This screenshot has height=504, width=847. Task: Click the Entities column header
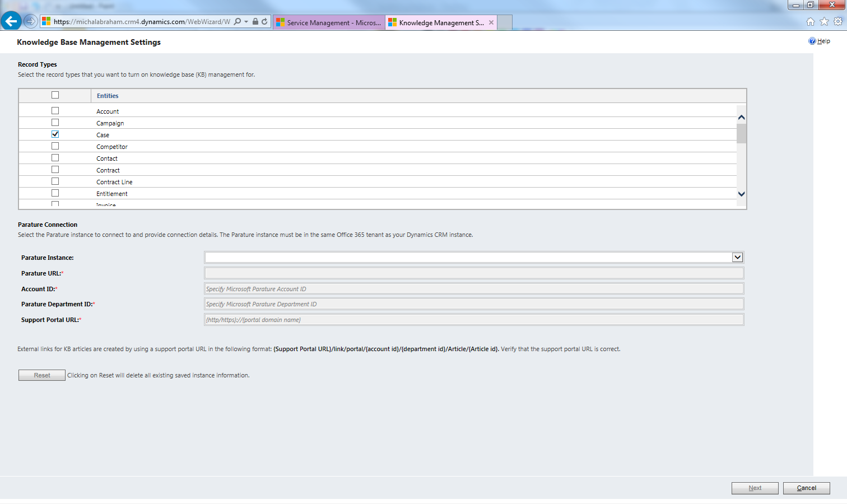(x=108, y=96)
